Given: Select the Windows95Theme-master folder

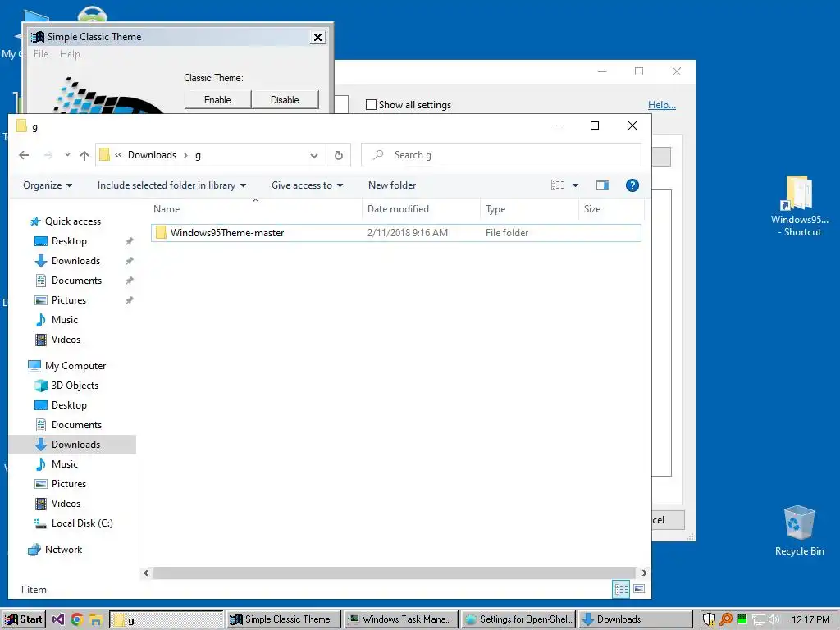Looking at the screenshot, I should tap(396, 233).
